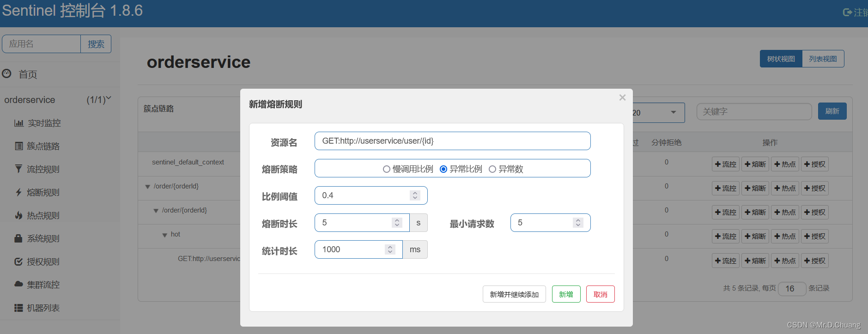Image resolution: width=868 pixels, height=334 pixels.
Task: Select the 异常数 radio option
Action: click(x=492, y=169)
